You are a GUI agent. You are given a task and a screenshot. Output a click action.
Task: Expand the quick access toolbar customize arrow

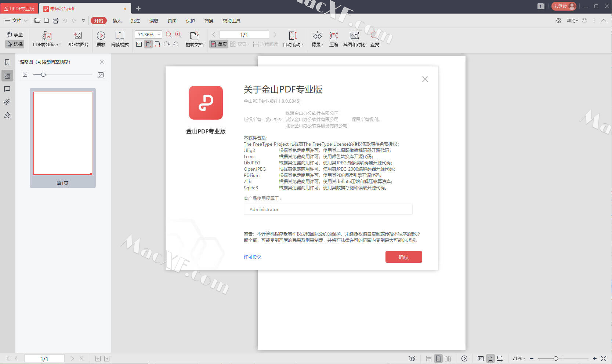(x=83, y=21)
